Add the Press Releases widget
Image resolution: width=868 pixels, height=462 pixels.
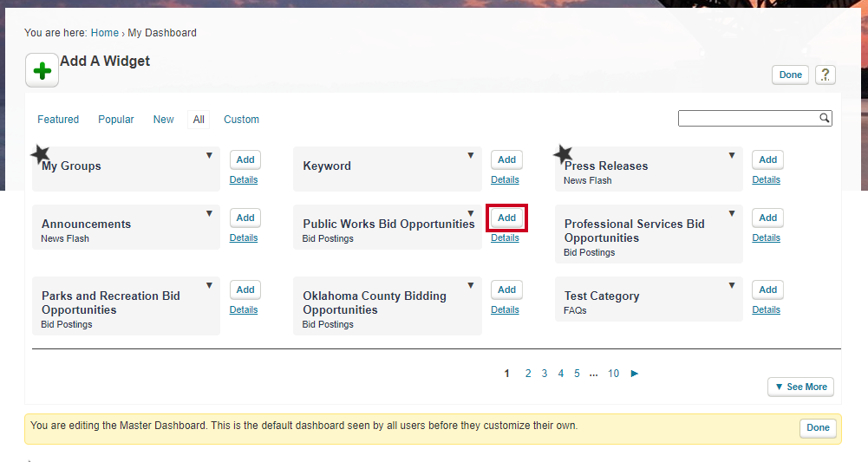click(x=767, y=159)
